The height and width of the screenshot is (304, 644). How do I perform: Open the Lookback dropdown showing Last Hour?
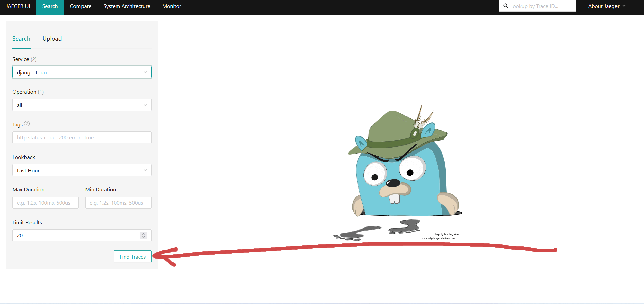tap(82, 170)
